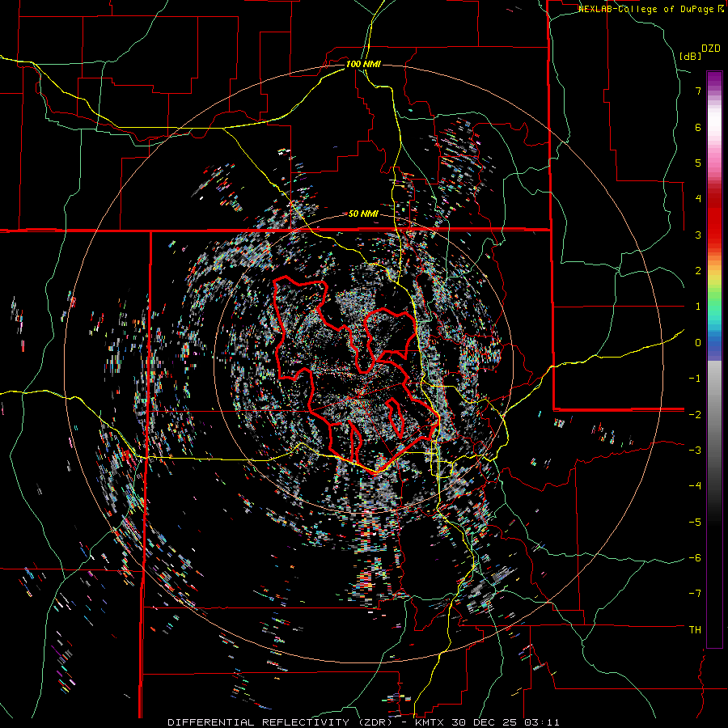Click the 6 value on the color scale
This screenshot has width=728, height=728.
coord(698,127)
